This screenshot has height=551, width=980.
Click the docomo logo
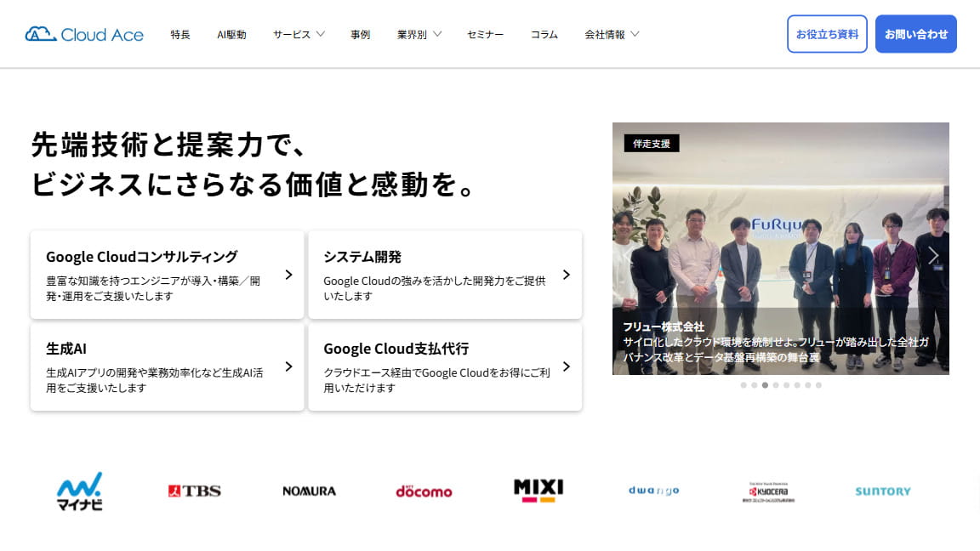click(x=424, y=491)
